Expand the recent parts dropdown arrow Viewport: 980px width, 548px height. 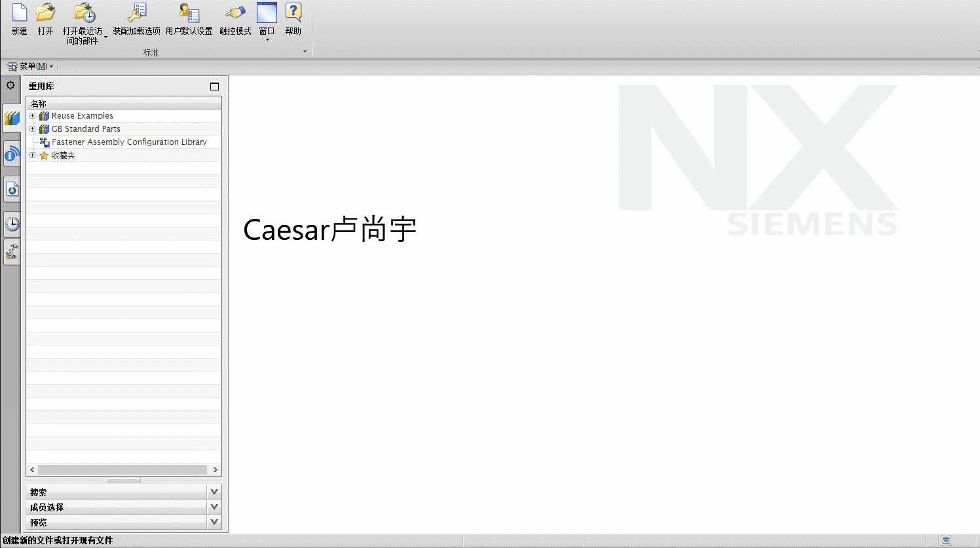105,37
